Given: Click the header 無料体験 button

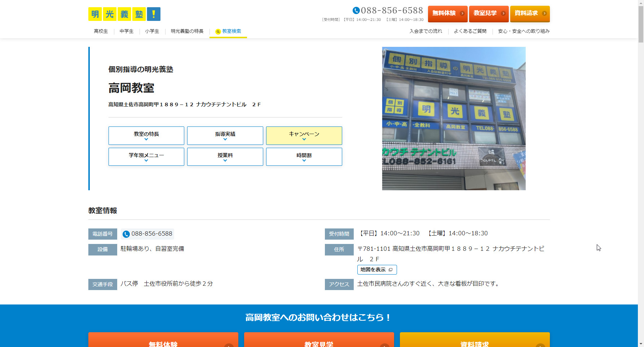Looking at the screenshot, I should coord(448,14).
